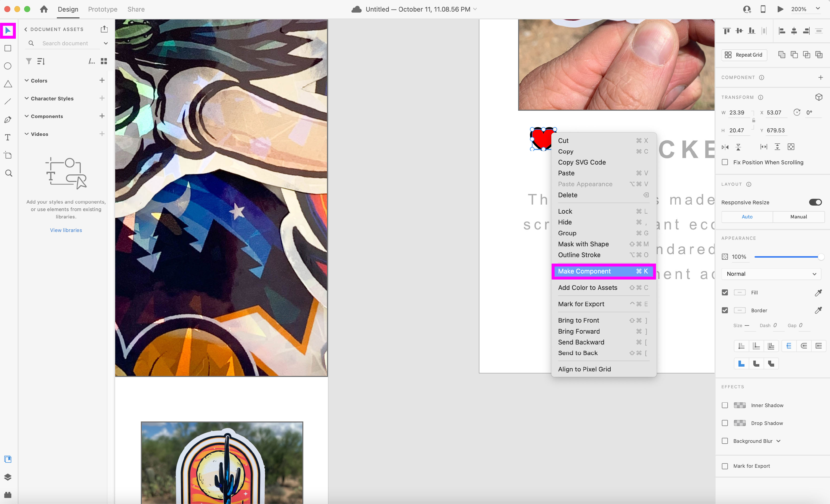
Task: Click the Fill color swatch
Action: [739, 292]
